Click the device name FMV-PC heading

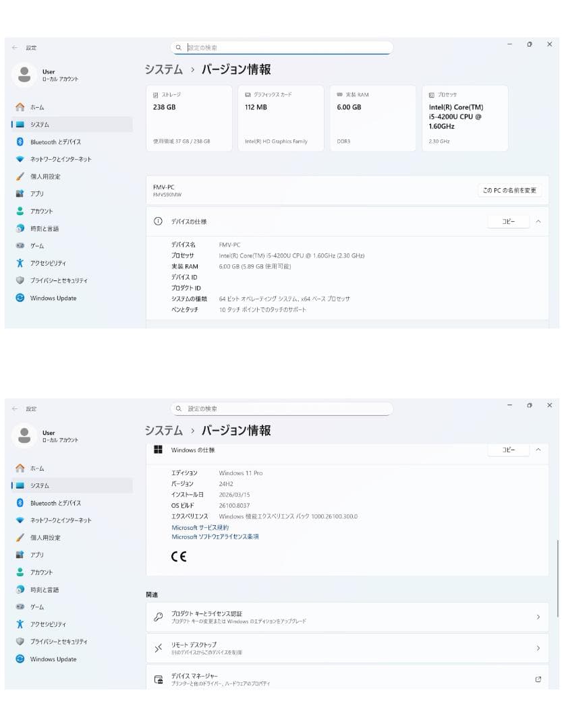pyautogui.click(x=163, y=187)
